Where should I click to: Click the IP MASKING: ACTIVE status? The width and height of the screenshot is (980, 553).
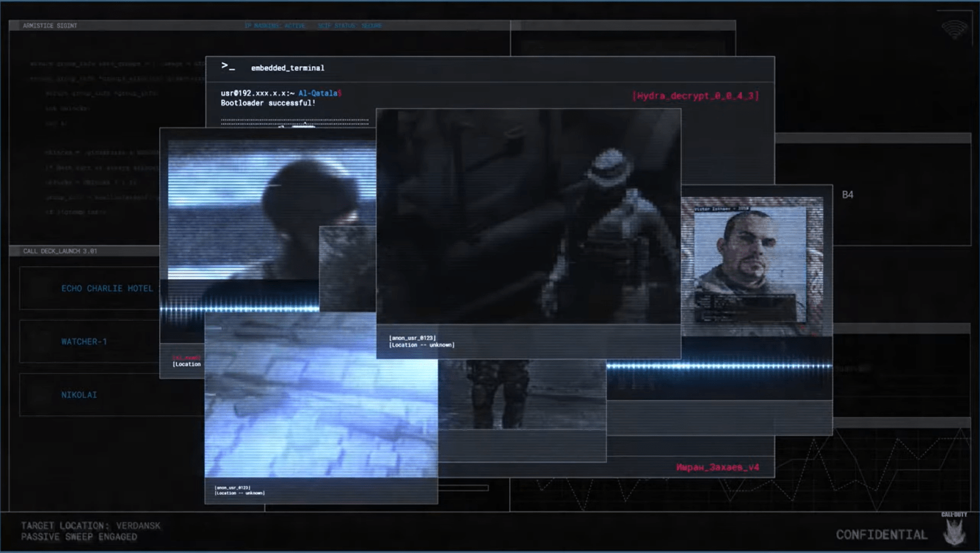coord(275,26)
